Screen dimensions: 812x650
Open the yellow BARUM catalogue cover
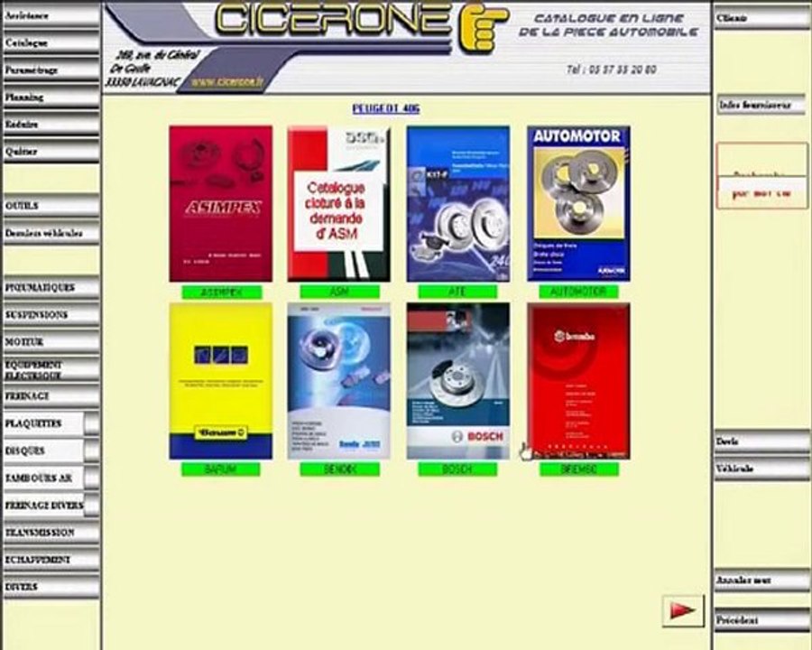click(221, 381)
